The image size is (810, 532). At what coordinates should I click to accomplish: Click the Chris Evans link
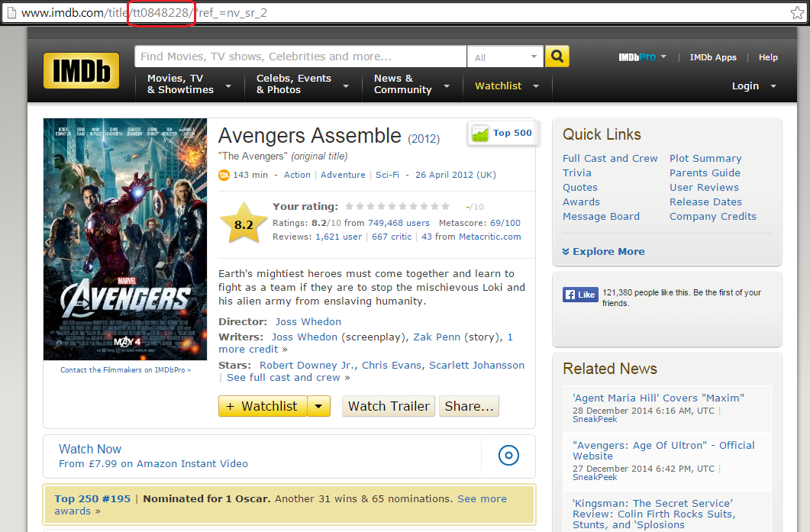(x=392, y=365)
